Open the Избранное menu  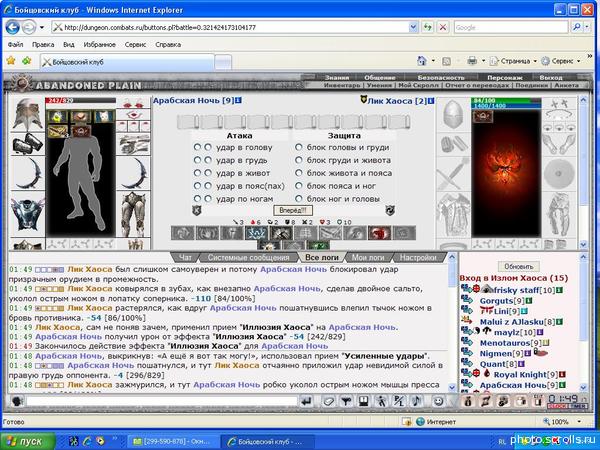click(x=99, y=44)
